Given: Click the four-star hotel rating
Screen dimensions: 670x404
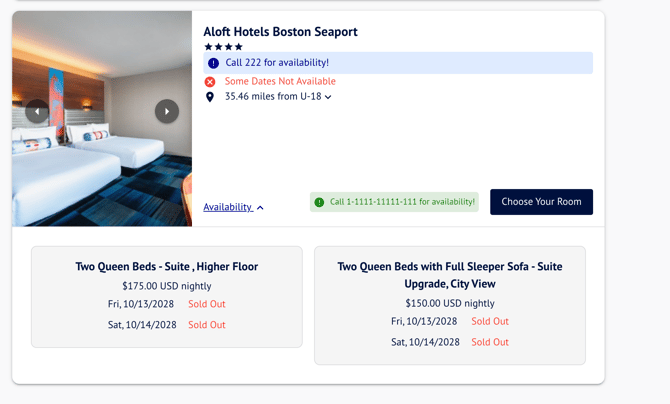Looking at the screenshot, I should (224, 47).
